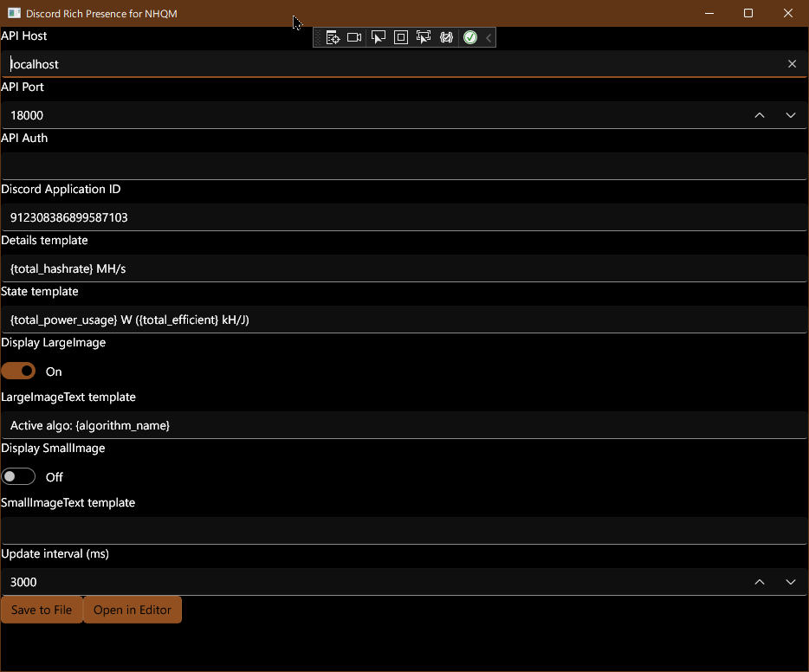Turn on Display SmallImage switch
This screenshot has width=809, height=672.
coord(18,476)
